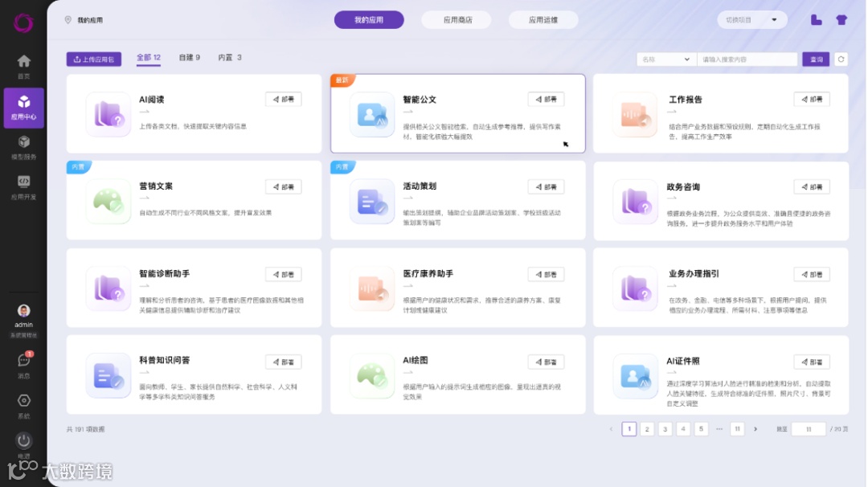Deploy the 医疗康养助手 app
The height and width of the screenshot is (487, 868).
[546, 274]
